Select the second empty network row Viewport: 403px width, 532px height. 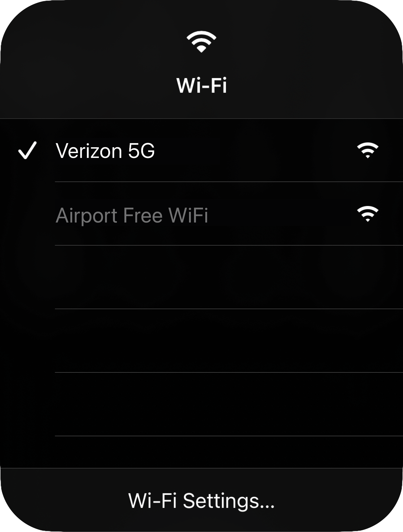click(x=229, y=341)
